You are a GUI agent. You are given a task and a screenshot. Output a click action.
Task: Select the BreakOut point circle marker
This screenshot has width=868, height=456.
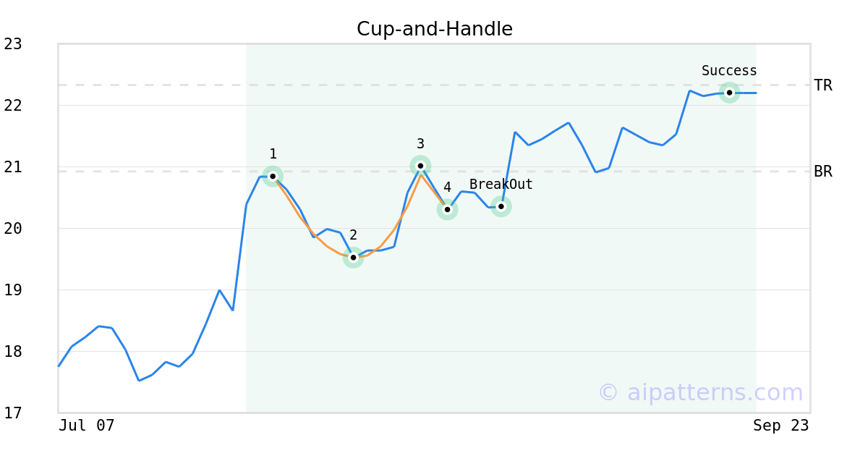point(501,206)
